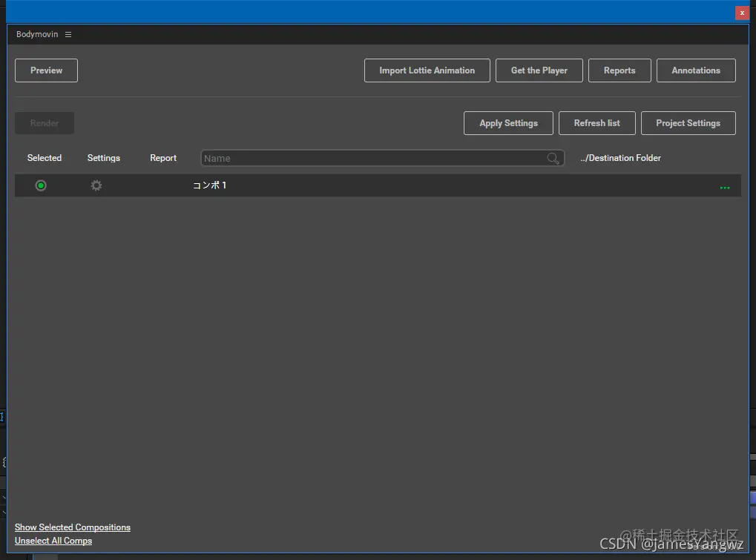Click Refresh list button

pos(597,123)
